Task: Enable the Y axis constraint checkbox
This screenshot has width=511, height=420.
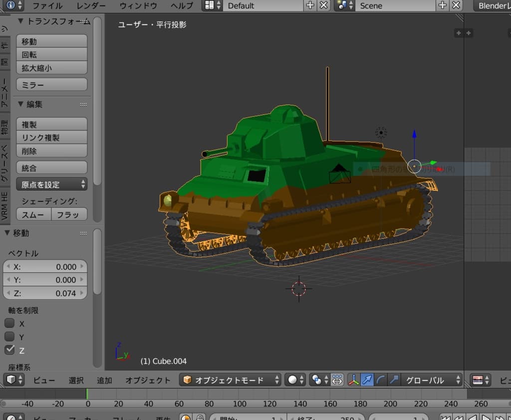Action: (x=9, y=337)
